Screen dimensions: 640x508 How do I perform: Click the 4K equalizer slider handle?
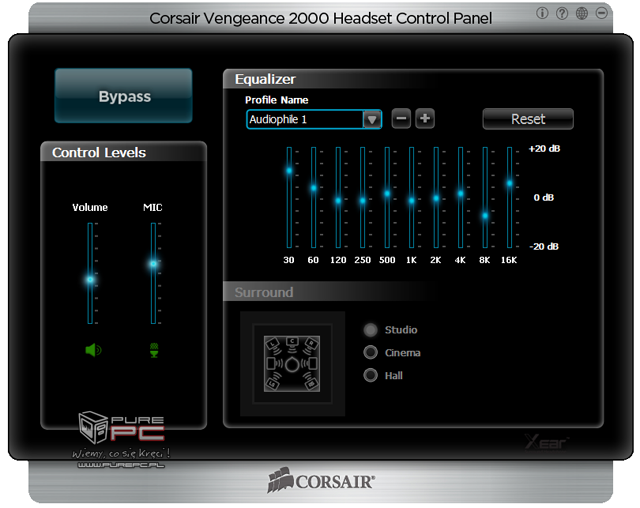460,193
